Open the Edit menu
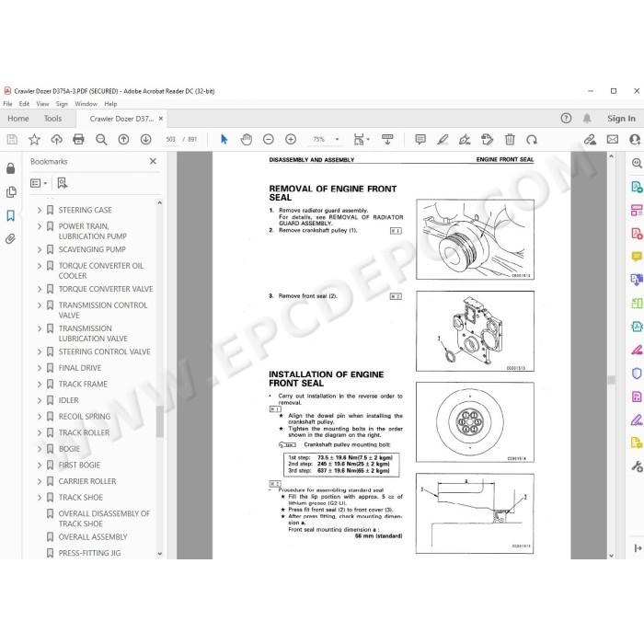 (x=24, y=104)
